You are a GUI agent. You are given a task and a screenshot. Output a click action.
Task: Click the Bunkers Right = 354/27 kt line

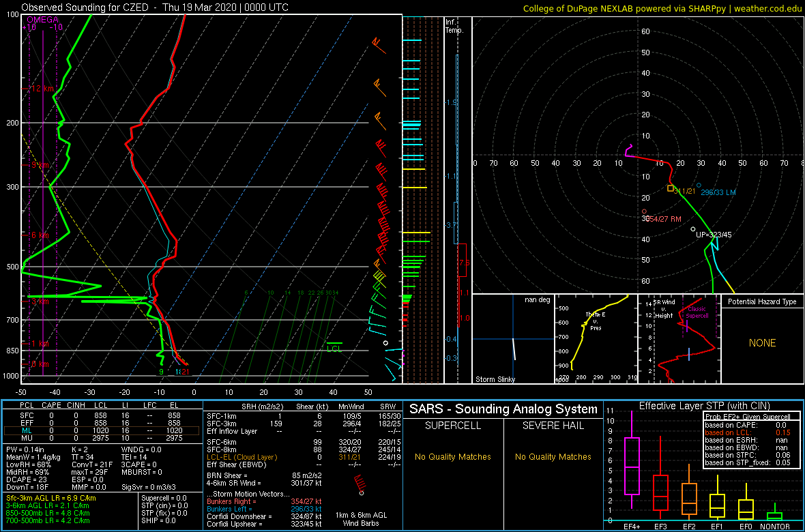[x=265, y=501]
